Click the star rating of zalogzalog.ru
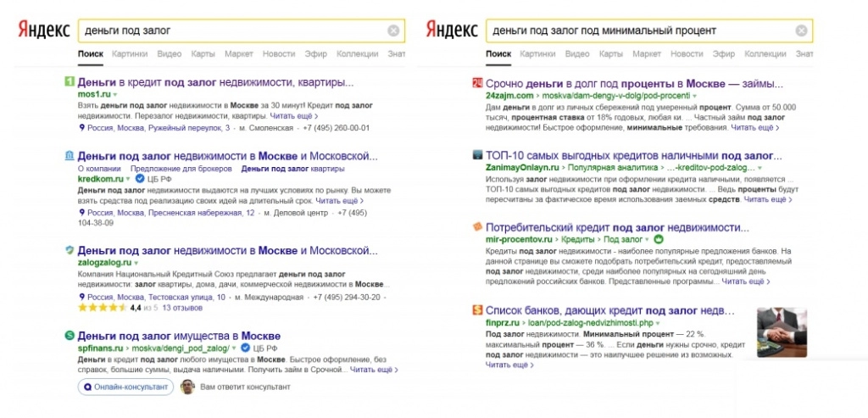 click(103, 307)
